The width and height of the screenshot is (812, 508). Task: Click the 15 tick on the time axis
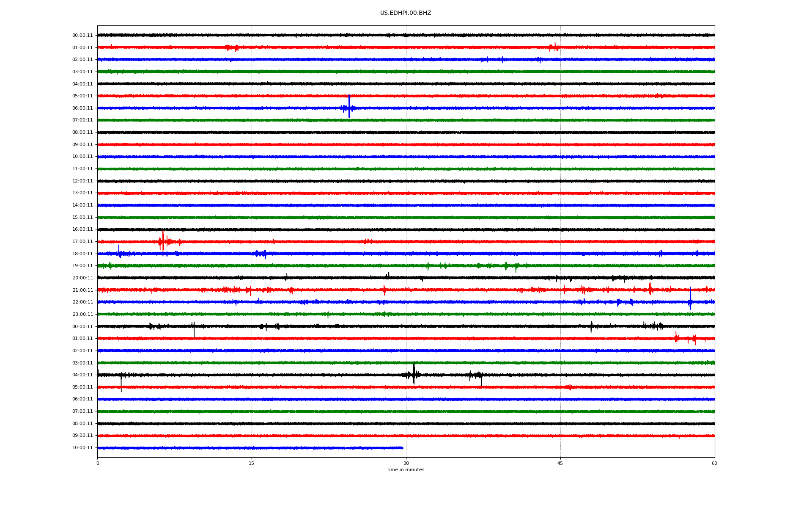pos(252,463)
